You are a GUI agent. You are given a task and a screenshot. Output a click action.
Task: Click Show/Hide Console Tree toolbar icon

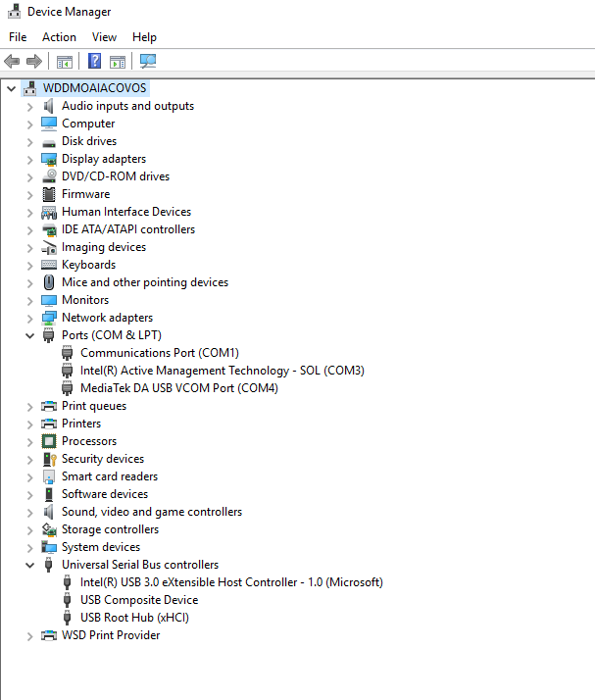coord(65,62)
